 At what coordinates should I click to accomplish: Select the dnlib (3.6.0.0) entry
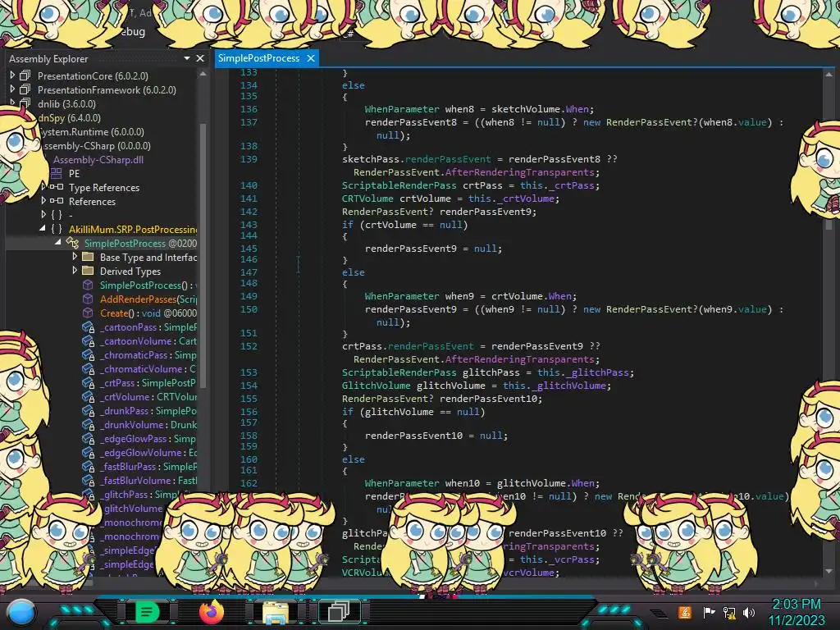(66, 104)
